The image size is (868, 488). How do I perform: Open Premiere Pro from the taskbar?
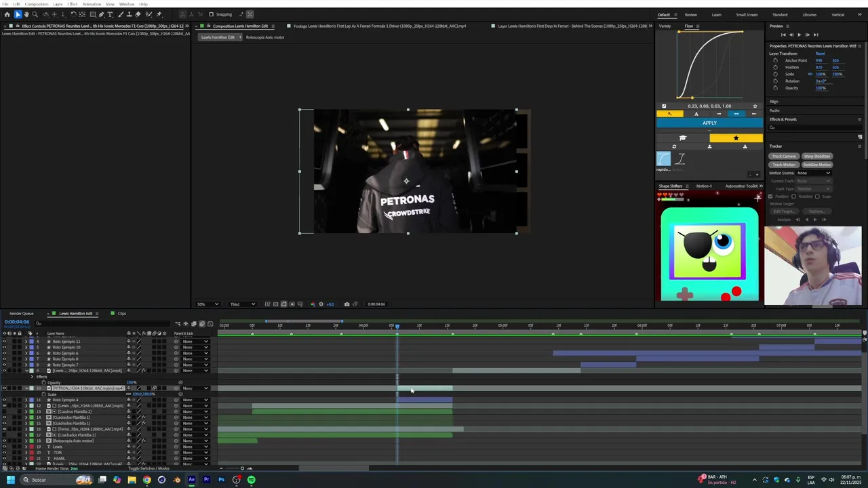pyautogui.click(x=206, y=480)
